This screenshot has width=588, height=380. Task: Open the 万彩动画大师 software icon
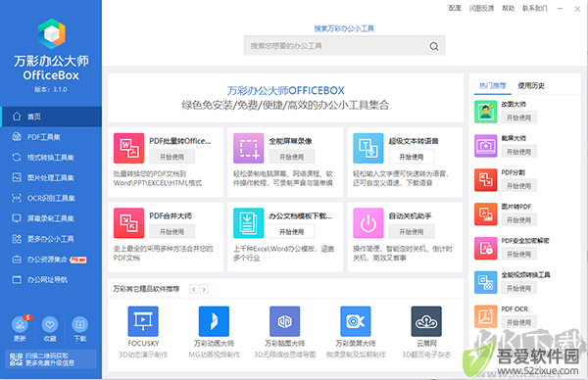[x=214, y=321]
